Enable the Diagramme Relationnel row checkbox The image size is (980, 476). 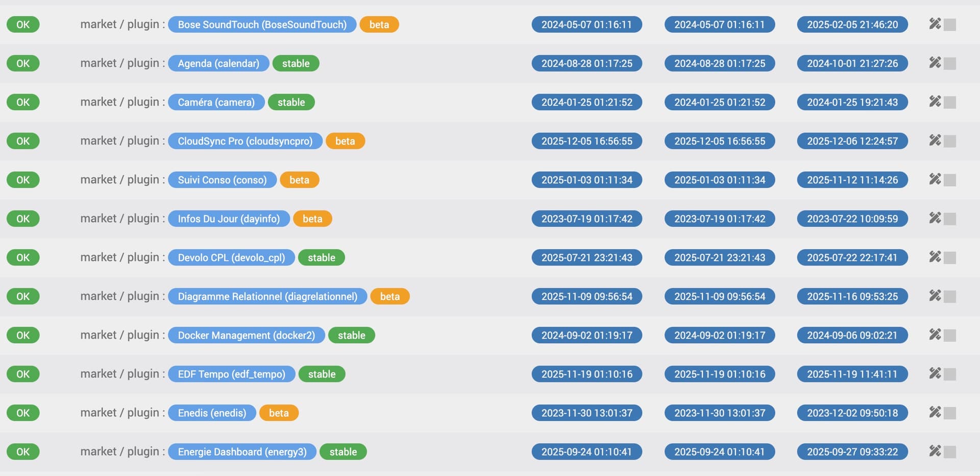click(950, 297)
